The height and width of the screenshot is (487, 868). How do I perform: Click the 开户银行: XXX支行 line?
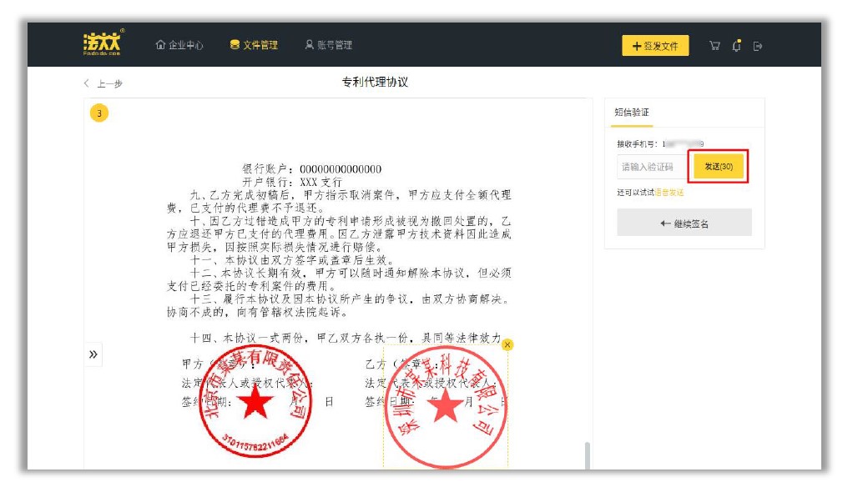click(x=292, y=182)
